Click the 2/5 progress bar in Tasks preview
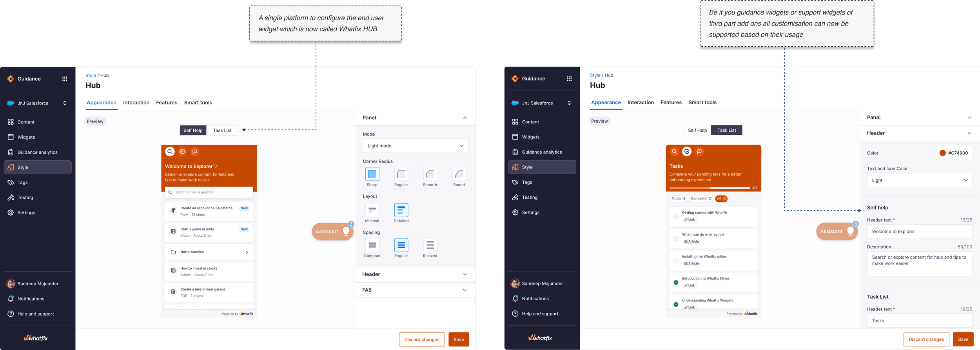This screenshot has width=980, height=350. click(710, 188)
